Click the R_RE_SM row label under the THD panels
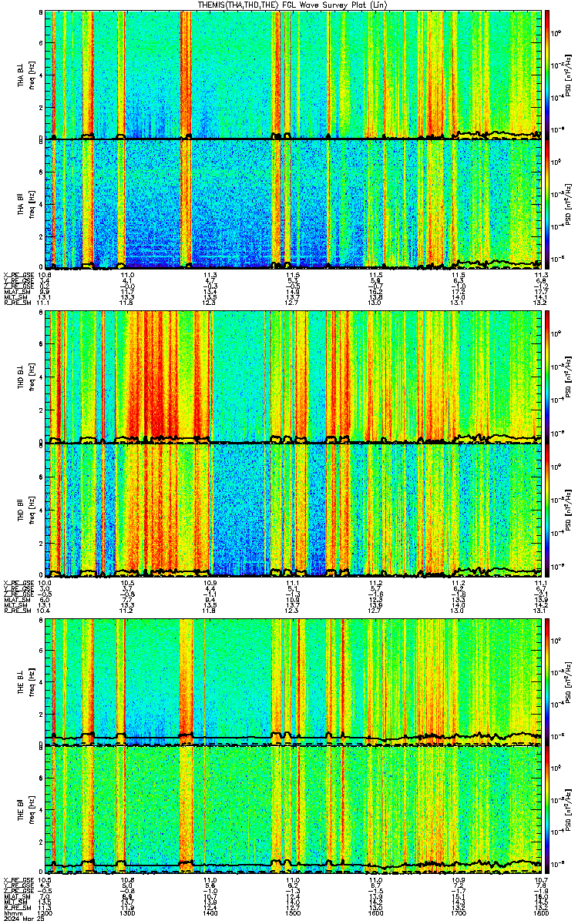Screen dimensions: 578x924 [17, 611]
